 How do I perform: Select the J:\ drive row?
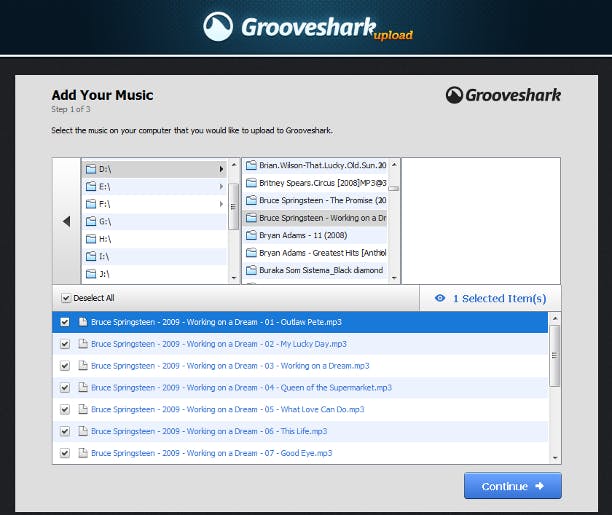coord(155,274)
